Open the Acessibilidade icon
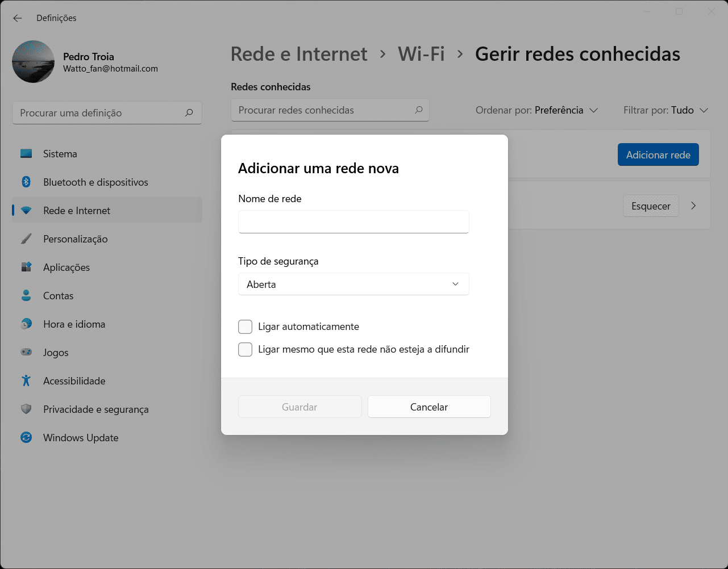The width and height of the screenshot is (728, 569). (x=26, y=381)
